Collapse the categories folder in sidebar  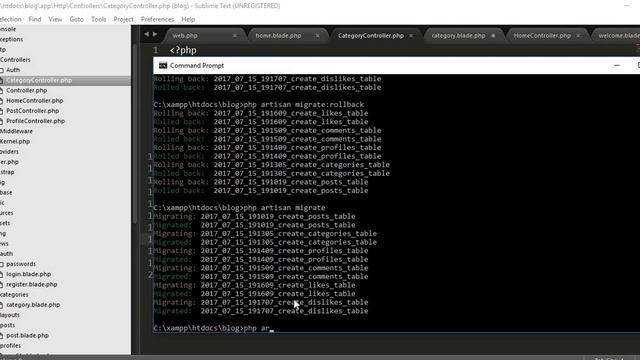coord(14,294)
